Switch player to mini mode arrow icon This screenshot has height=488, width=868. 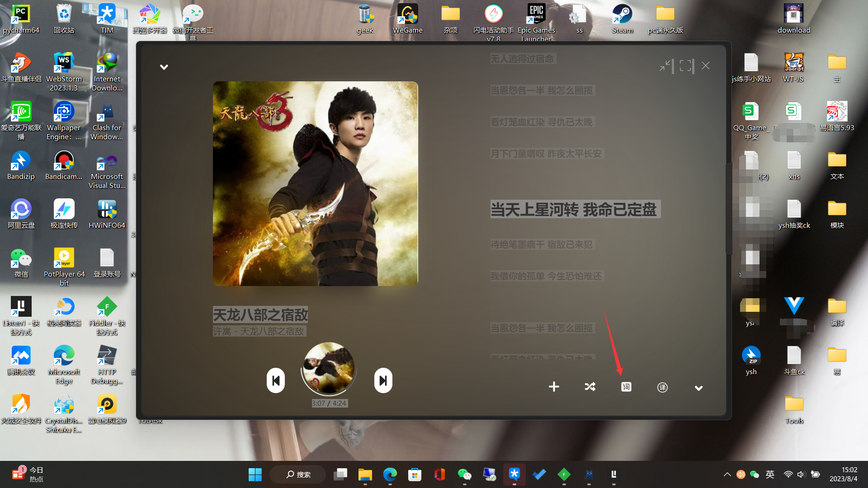[665, 66]
